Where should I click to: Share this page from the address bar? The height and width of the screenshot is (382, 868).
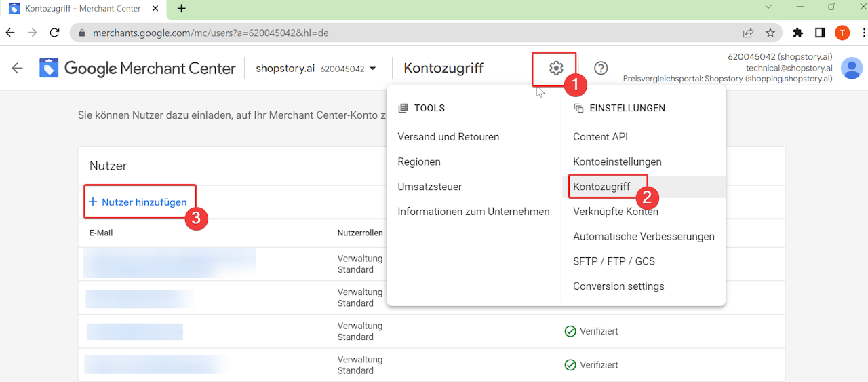tap(748, 33)
